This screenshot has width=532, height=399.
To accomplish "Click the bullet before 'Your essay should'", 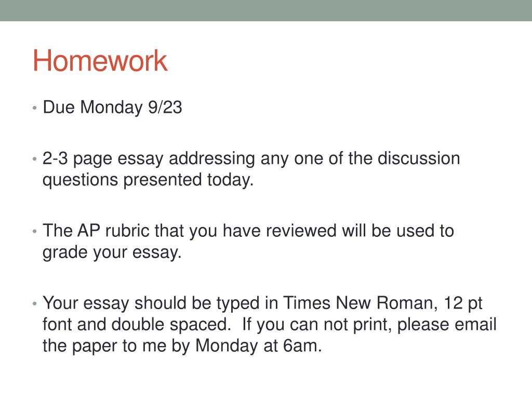I will click(35, 303).
